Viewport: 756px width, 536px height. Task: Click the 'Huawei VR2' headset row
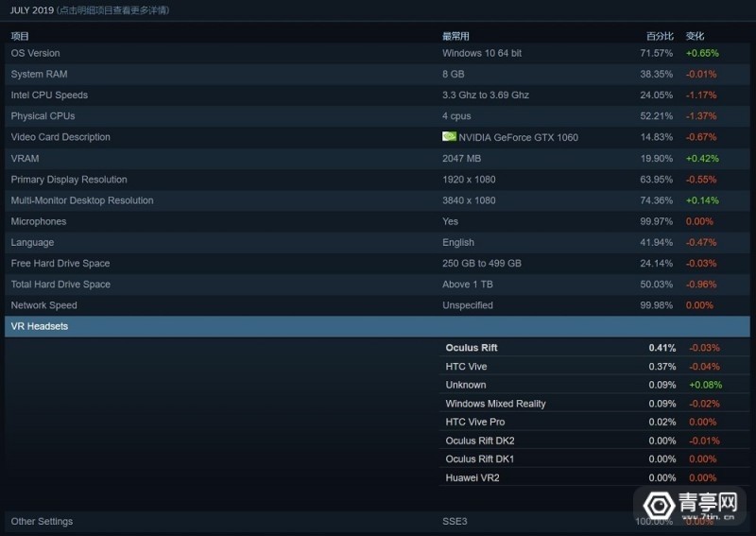[594, 478]
